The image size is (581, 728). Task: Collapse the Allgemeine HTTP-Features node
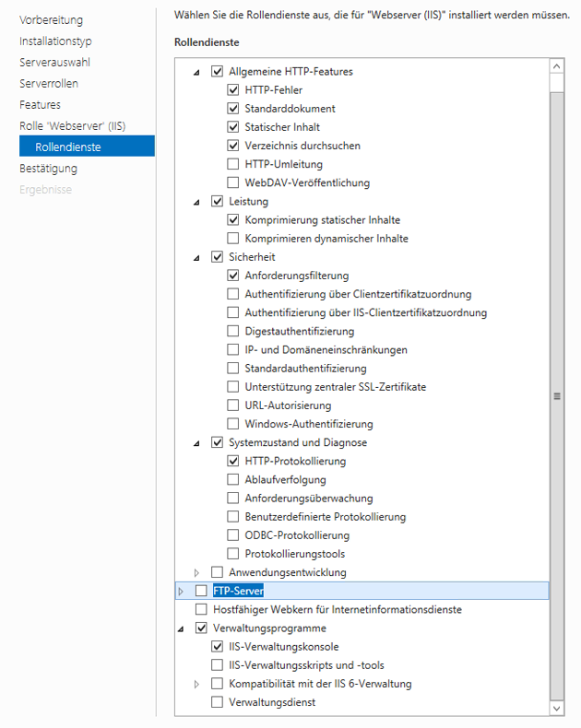pos(196,73)
